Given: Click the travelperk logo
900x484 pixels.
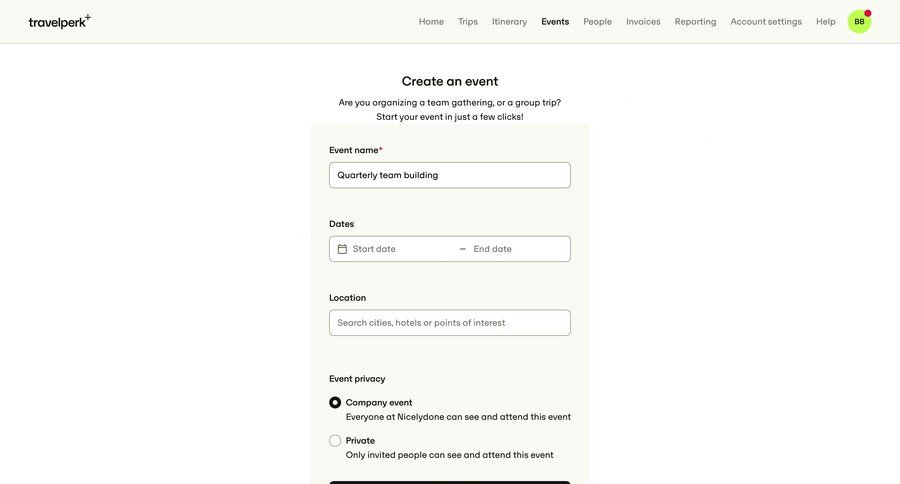Looking at the screenshot, I should 59,21.
